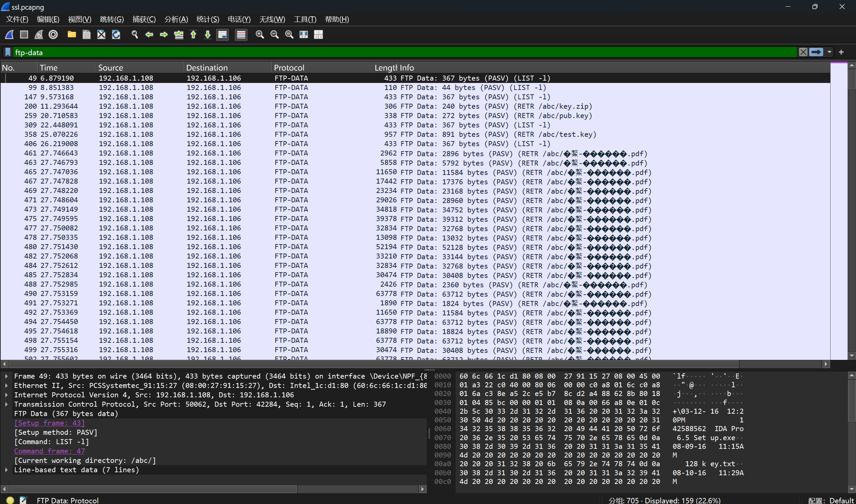
Task: Apply the display filter with the arrow button
Action: (816, 52)
